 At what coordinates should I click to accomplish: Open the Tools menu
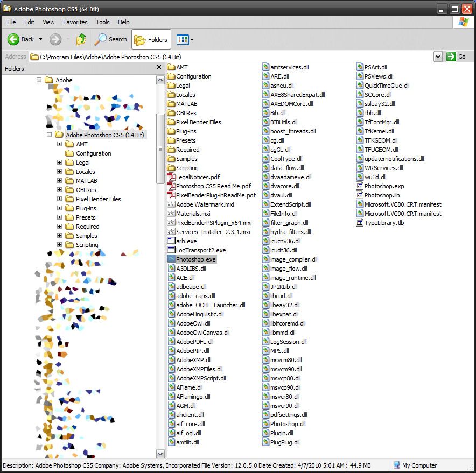103,22
